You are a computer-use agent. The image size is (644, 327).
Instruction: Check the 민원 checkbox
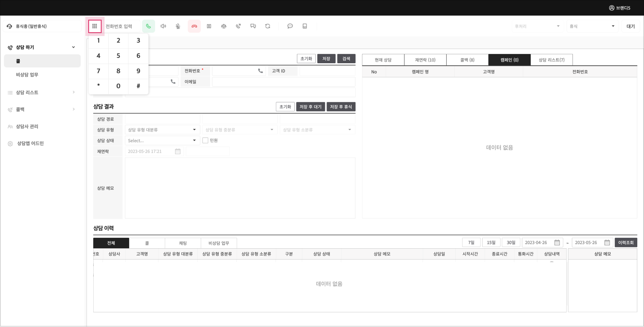(x=205, y=141)
